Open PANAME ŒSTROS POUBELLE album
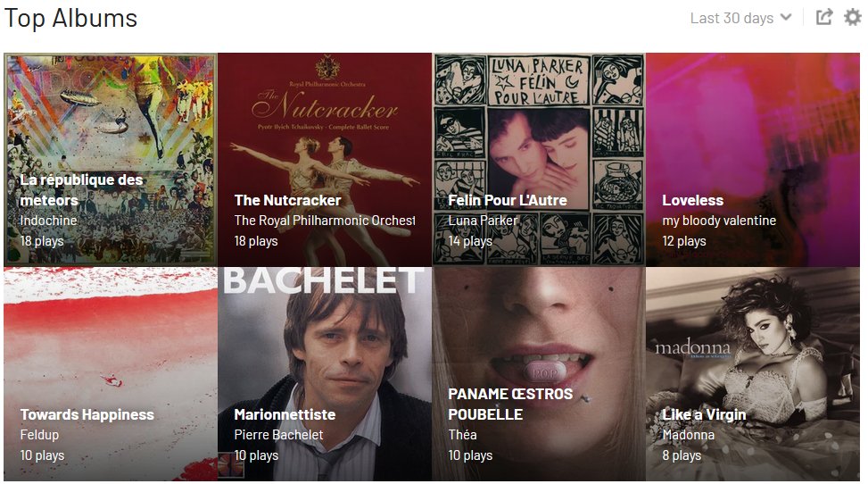Screen dimensions: 868x484 click(510, 404)
